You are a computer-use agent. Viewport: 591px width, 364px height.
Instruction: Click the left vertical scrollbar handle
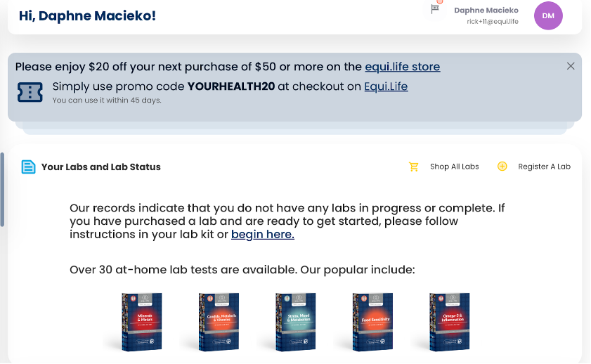[3, 190]
